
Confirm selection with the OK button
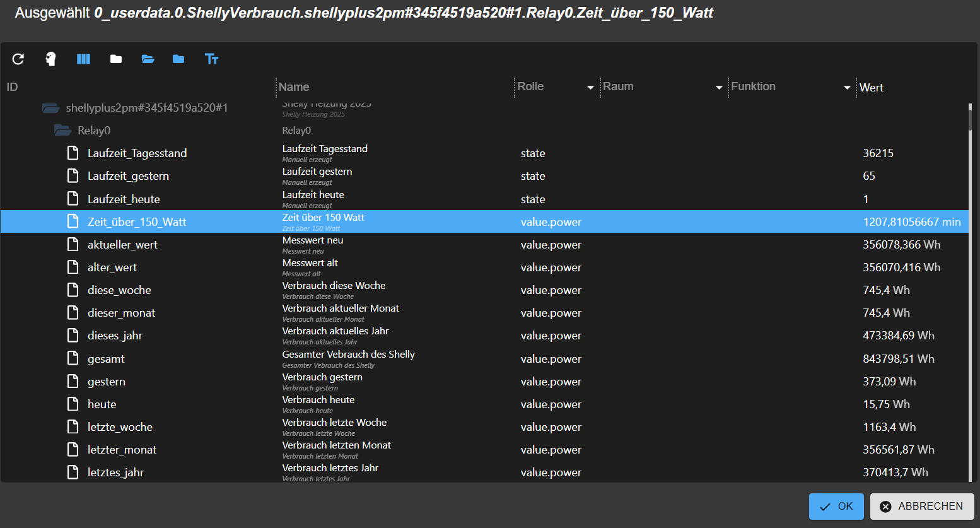coord(836,507)
